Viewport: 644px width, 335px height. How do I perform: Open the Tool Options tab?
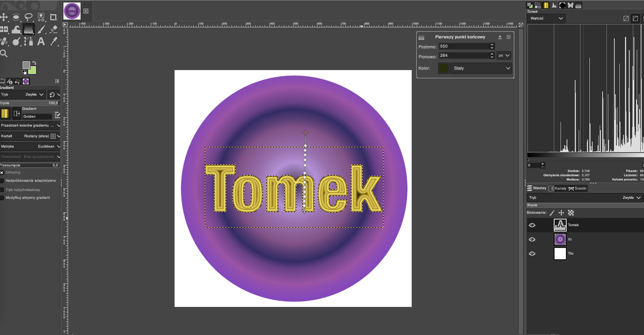click(x=2, y=81)
